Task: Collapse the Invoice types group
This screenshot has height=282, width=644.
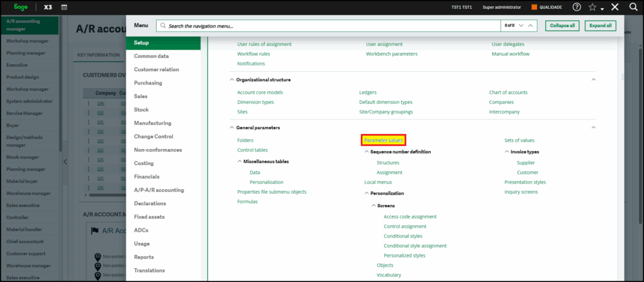Action: (x=506, y=152)
